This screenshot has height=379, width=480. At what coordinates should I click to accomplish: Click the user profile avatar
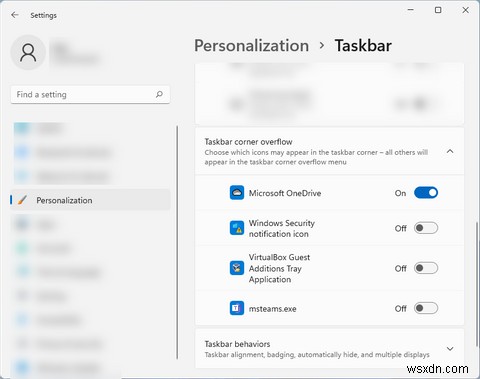(x=28, y=53)
